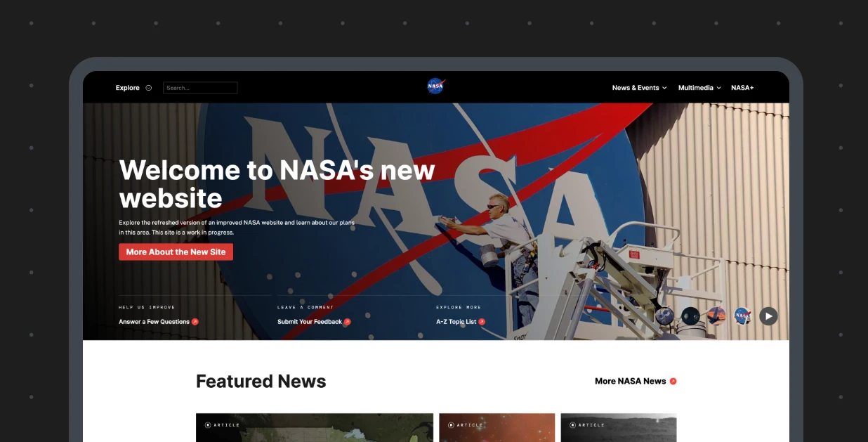Expand the News & Events dropdown
Viewport: 868px width, 442px height.
pos(639,88)
